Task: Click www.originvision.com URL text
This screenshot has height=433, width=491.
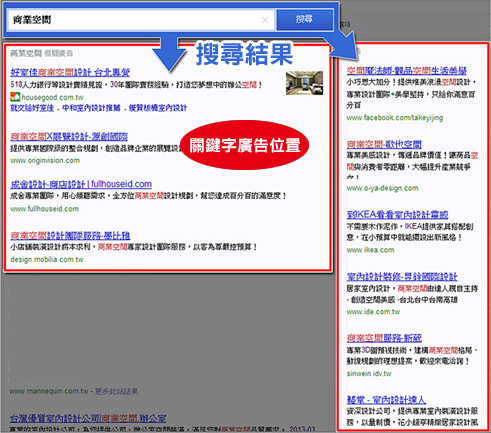Action: click(x=45, y=160)
